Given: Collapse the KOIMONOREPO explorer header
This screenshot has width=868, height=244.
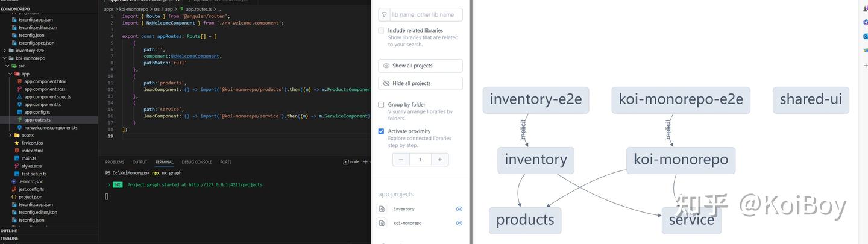Looking at the screenshot, I should click(x=16, y=9).
